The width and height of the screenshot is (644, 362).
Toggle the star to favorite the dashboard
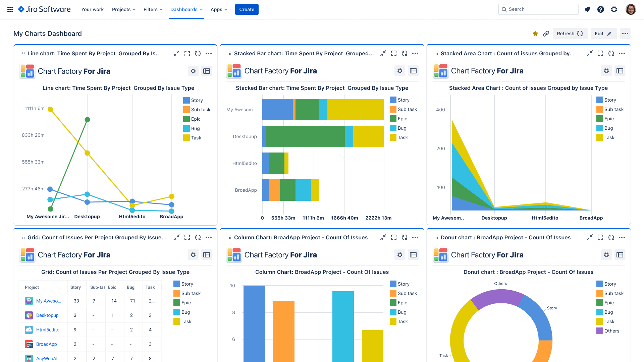535,34
